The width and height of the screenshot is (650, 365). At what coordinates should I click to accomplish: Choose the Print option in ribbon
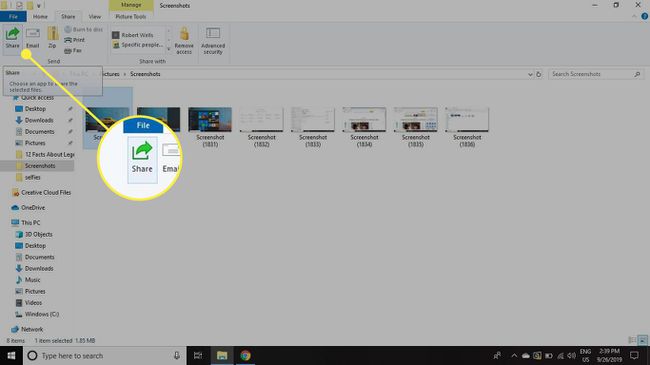[75, 40]
